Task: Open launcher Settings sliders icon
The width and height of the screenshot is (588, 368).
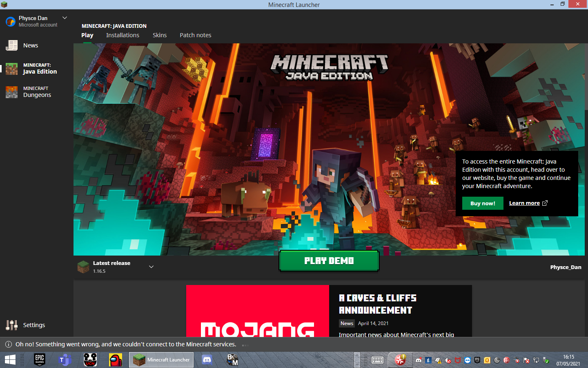Action: (x=11, y=325)
